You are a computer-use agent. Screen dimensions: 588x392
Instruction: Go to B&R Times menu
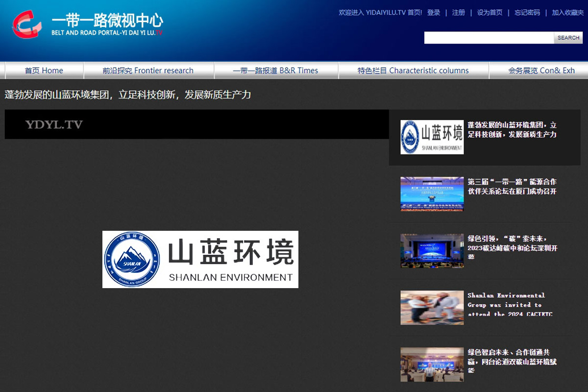point(275,71)
